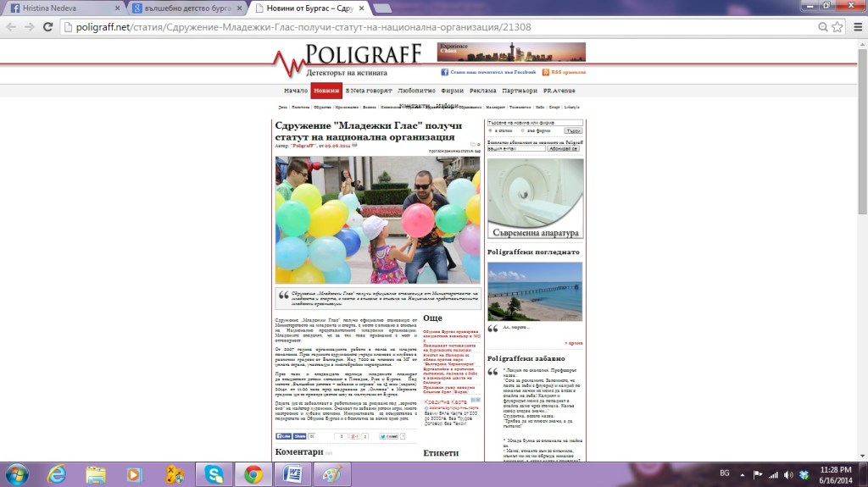Image resolution: width=868 pixels, height=487 pixels.
Task: Show hidden system tray icons
Action: (x=743, y=474)
